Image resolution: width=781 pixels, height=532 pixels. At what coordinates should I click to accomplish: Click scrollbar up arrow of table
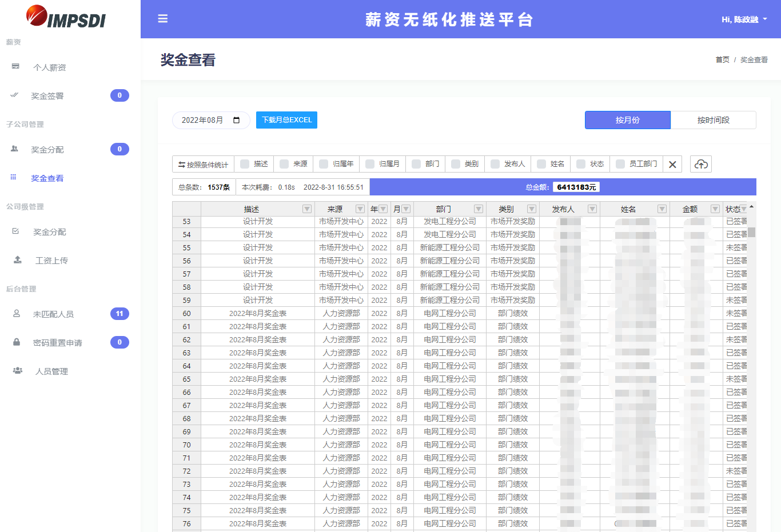coord(752,206)
